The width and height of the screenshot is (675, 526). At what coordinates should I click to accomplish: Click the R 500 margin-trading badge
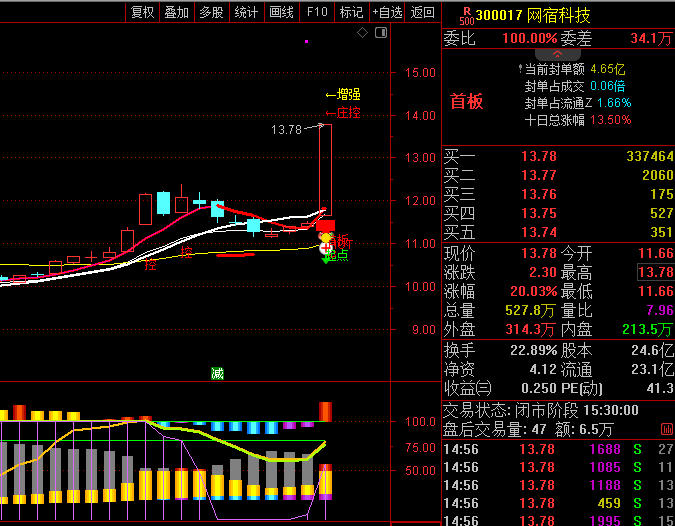465,15
